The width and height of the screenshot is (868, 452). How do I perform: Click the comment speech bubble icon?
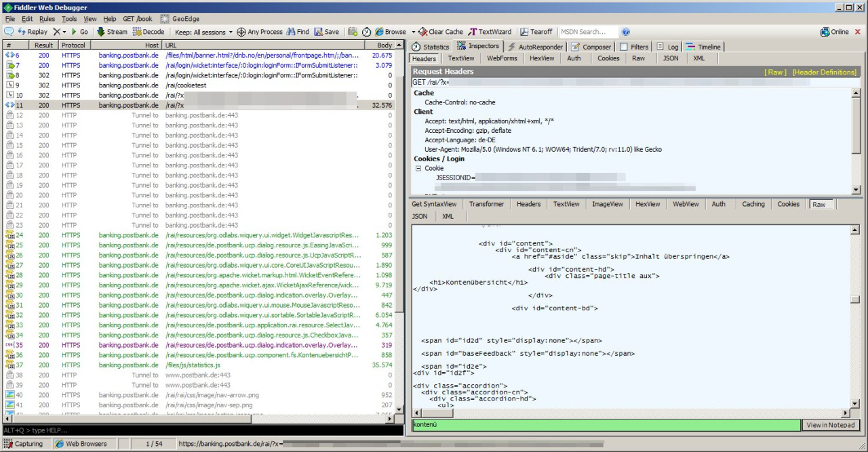point(9,32)
